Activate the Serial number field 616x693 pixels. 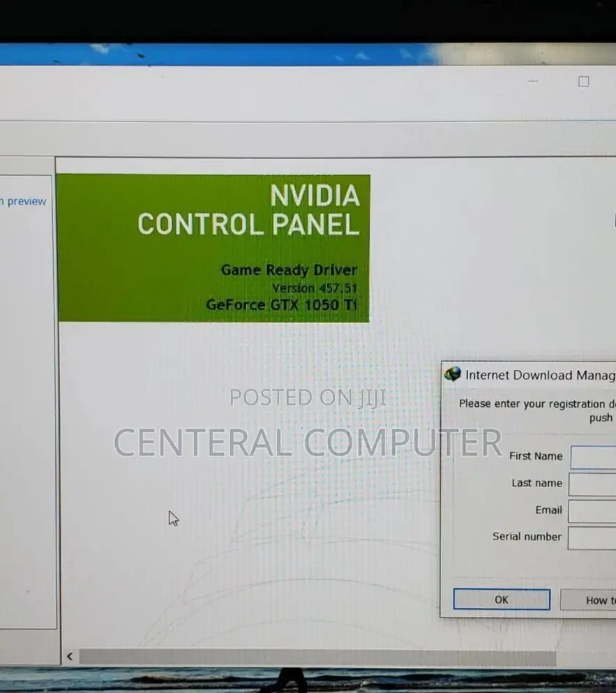click(593, 537)
